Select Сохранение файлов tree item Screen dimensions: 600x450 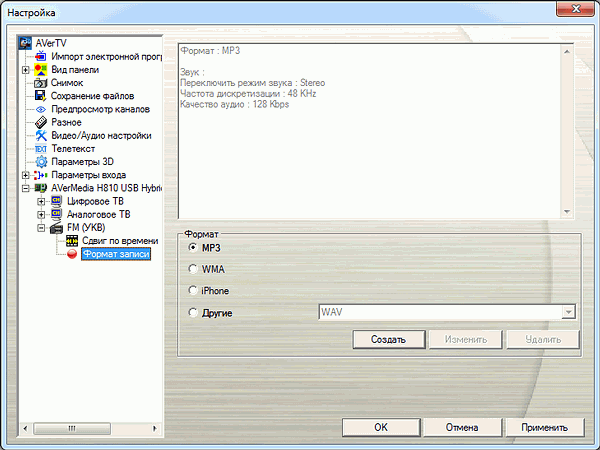point(92,96)
